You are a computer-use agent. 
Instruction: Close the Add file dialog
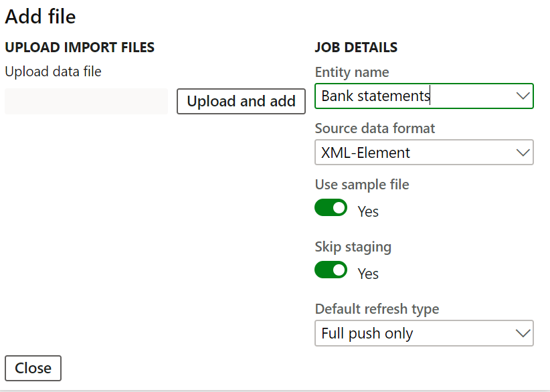pyautogui.click(x=33, y=368)
